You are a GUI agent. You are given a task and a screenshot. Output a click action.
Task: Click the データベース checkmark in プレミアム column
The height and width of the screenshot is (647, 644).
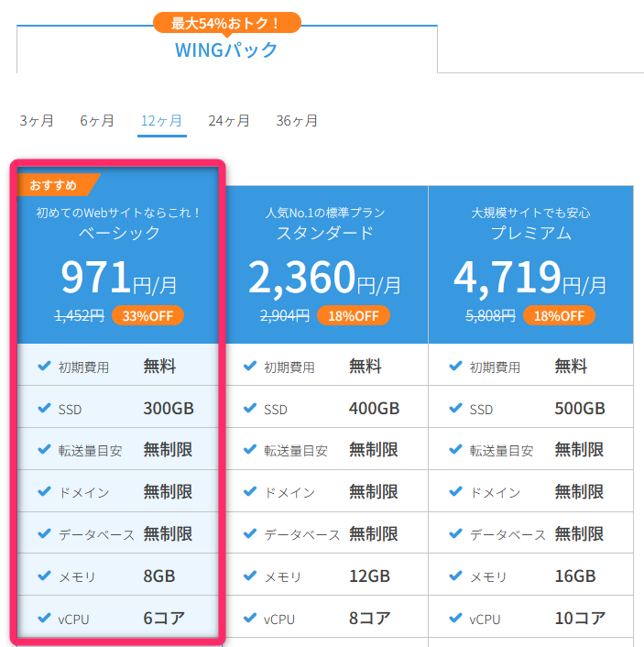(x=455, y=533)
